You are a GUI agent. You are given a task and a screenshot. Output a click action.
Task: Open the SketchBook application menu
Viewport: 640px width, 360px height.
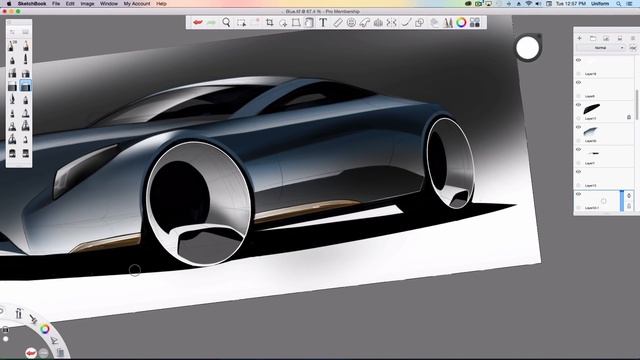(32, 4)
